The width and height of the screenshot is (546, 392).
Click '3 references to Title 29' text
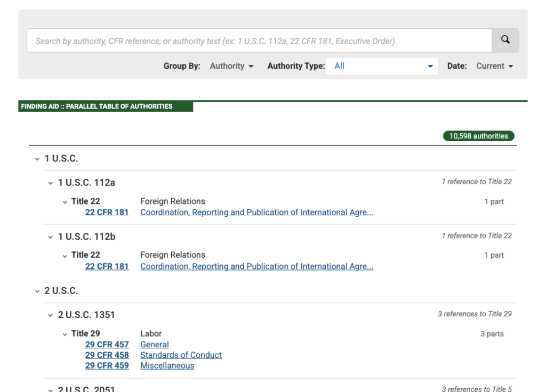click(475, 314)
